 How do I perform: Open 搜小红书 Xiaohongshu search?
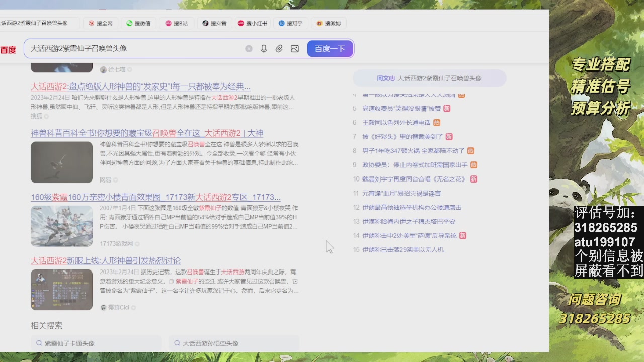point(241,23)
